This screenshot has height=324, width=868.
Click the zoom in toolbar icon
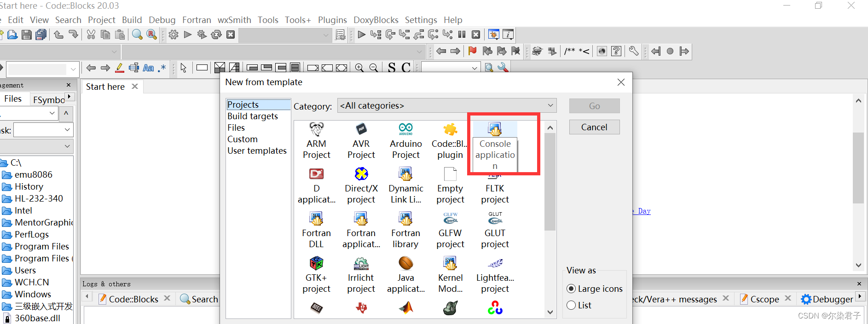click(359, 68)
